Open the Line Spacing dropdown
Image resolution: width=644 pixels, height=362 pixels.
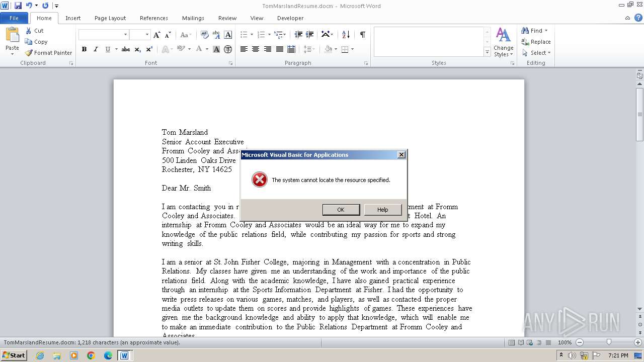pyautogui.click(x=309, y=49)
